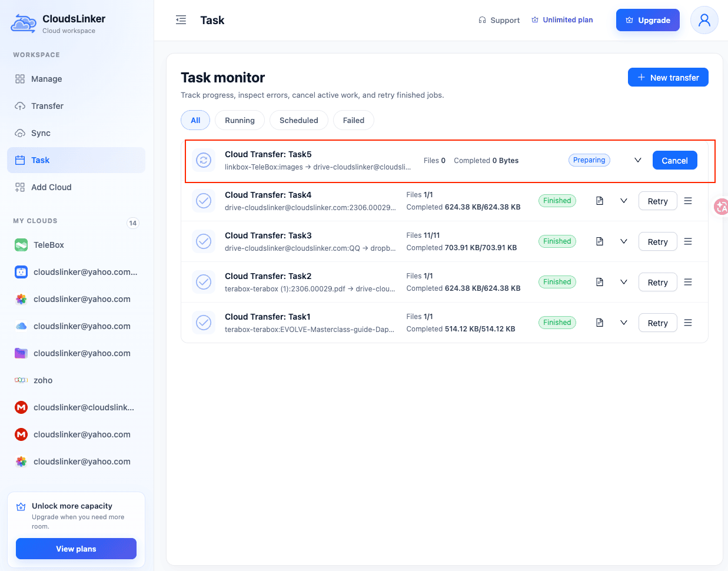This screenshot has height=571, width=728.
Task: Open Add Cloud in the workspace sidebar
Action: (76, 187)
